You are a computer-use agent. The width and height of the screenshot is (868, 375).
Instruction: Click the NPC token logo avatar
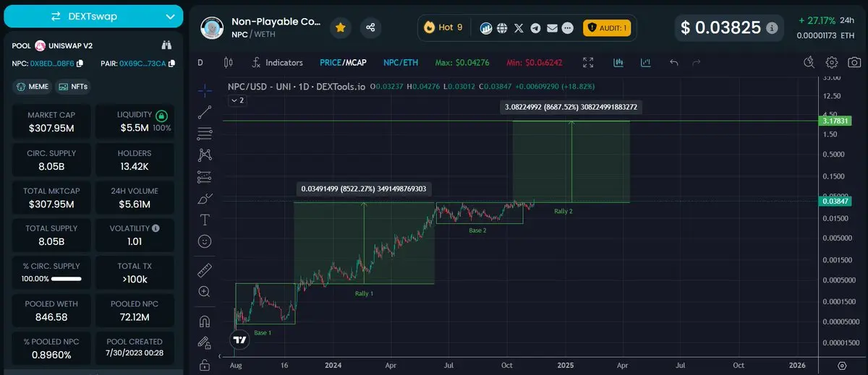212,27
